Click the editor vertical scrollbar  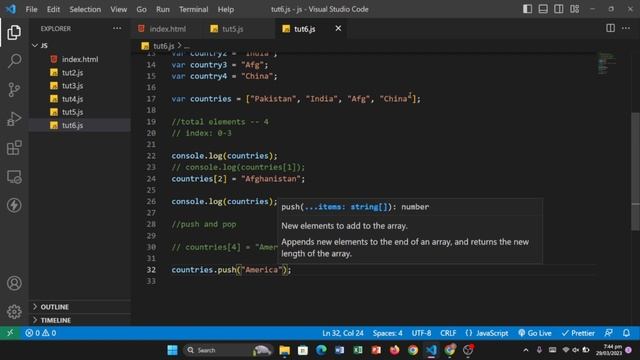click(x=636, y=171)
